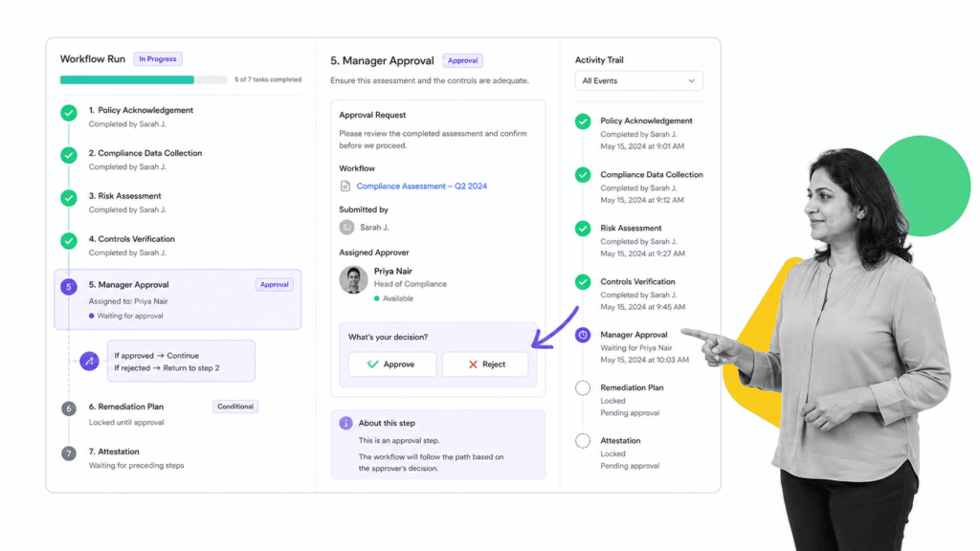Click the empty circle for Attestation in Activity Trail
Viewport: 980px width, 551px height.
tap(583, 441)
